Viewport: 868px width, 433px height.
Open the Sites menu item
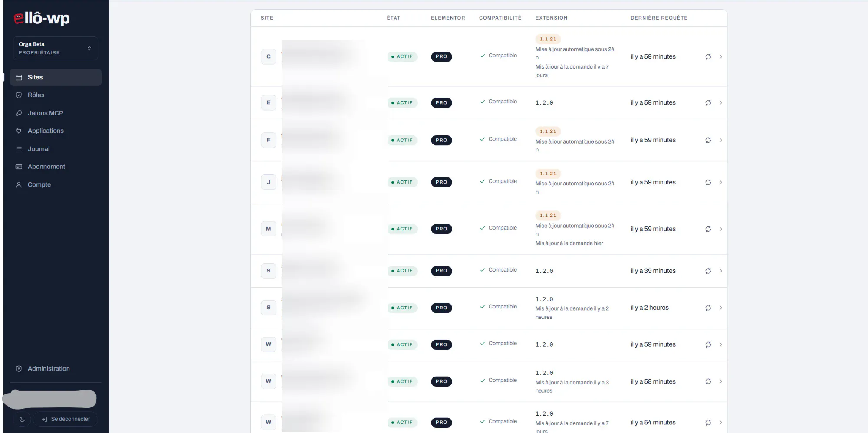pyautogui.click(x=56, y=77)
